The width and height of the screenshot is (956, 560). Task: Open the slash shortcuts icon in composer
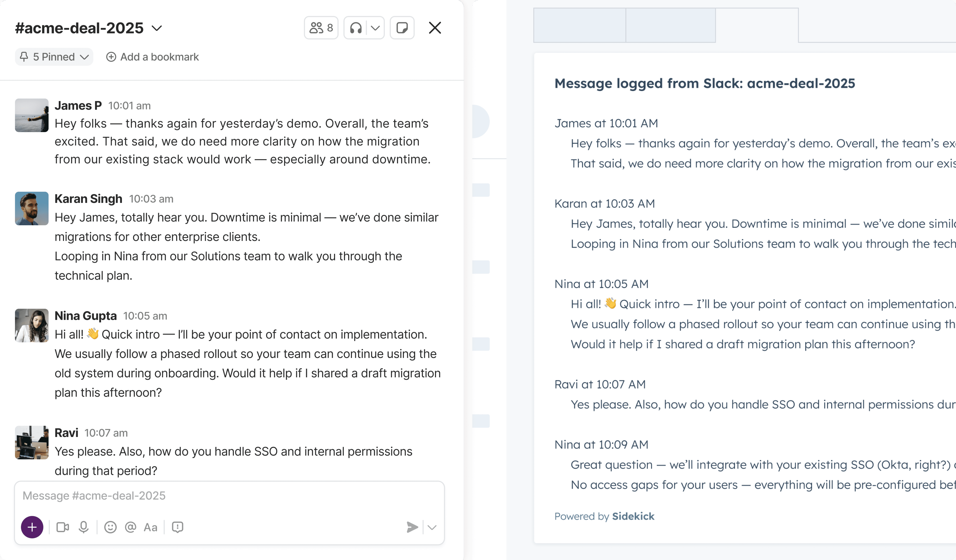coord(178,527)
